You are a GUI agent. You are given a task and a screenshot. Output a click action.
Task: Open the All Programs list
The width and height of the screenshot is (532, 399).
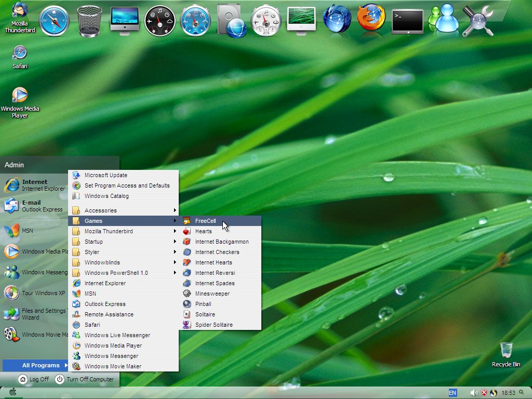35,365
